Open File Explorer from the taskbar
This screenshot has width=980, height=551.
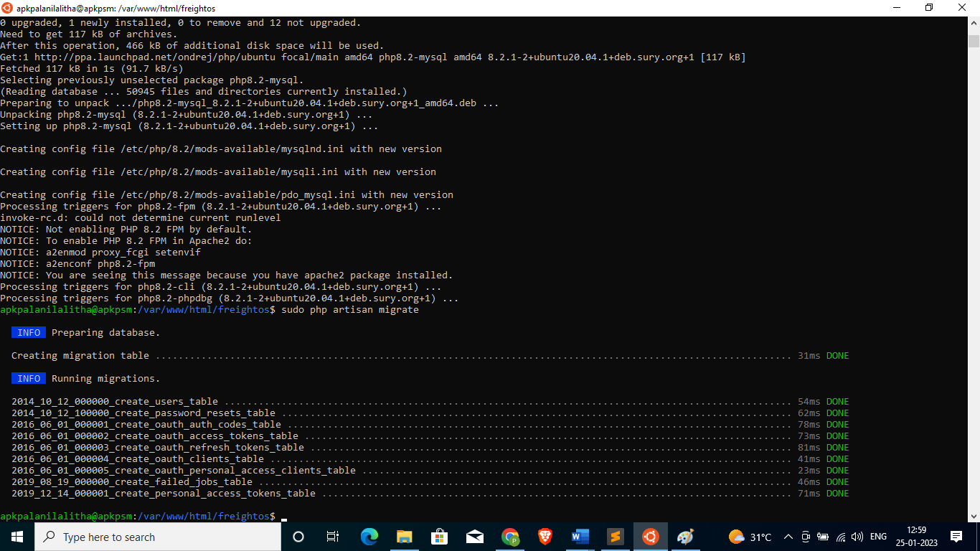tap(404, 537)
